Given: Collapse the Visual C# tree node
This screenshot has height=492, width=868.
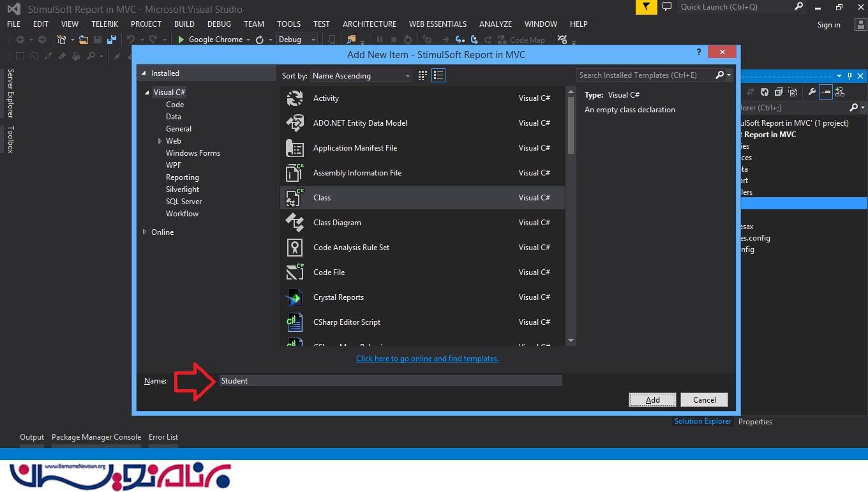Looking at the screenshot, I should 146,93.
